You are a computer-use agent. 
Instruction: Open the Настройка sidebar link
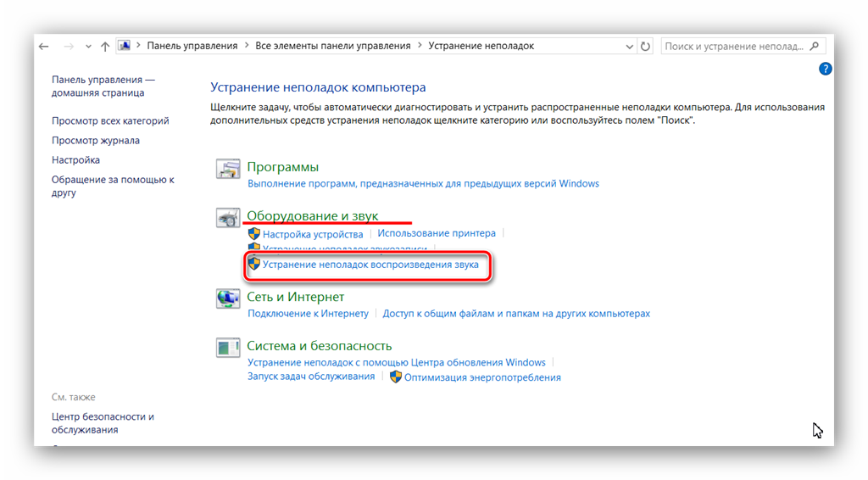(x=75, y=160)
